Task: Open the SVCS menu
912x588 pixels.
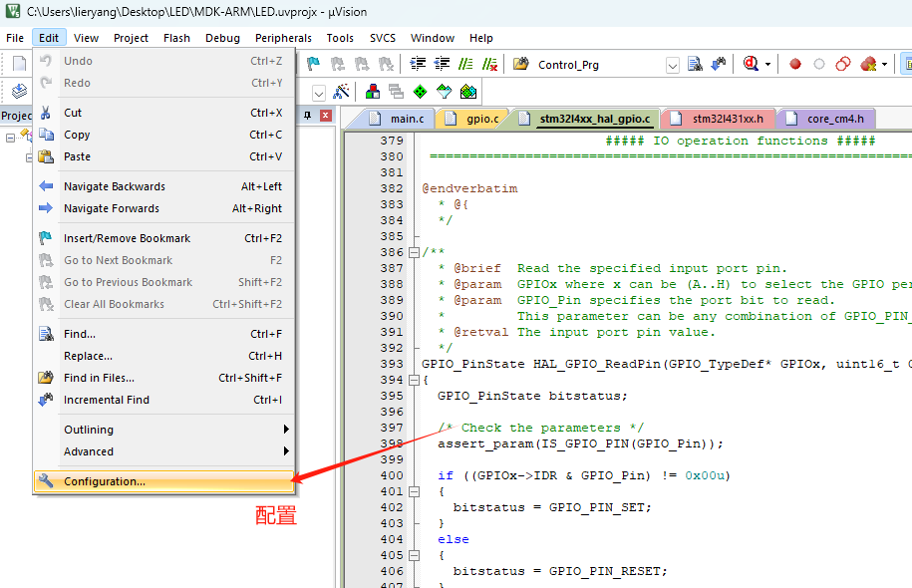Action: point(382,38)
